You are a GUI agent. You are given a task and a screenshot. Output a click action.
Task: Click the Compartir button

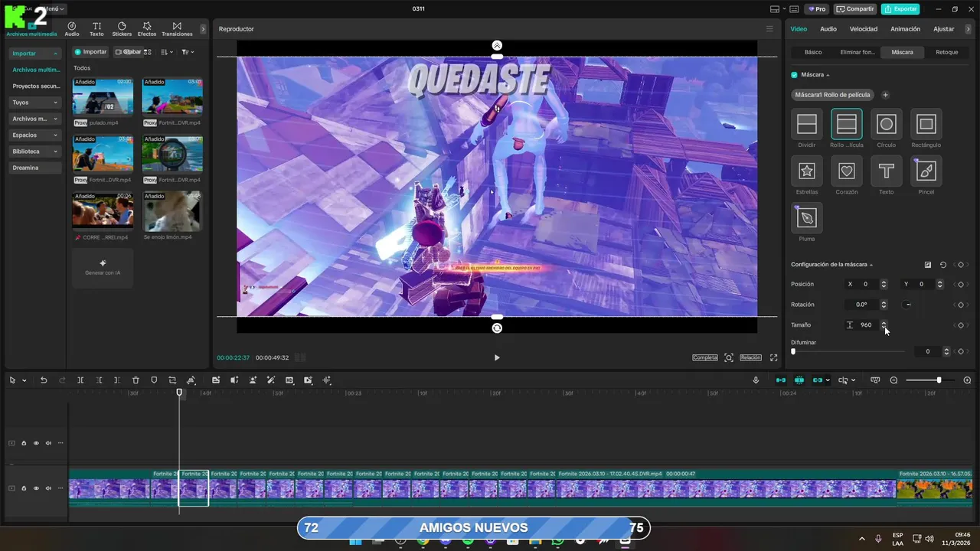coord(855,9)
